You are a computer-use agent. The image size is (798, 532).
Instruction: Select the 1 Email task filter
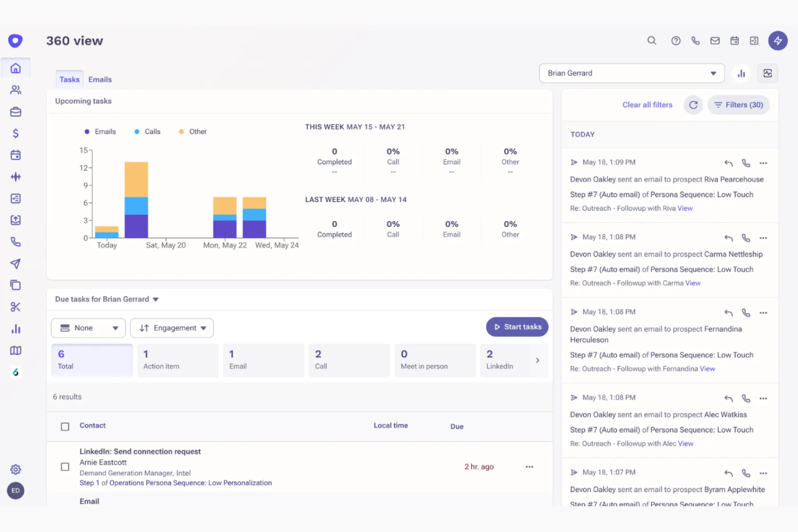tap(264, 360)
